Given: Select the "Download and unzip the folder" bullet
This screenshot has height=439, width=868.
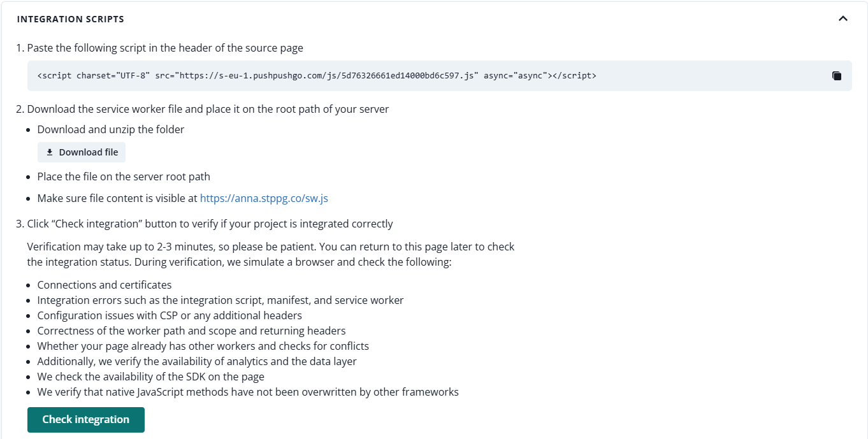Looking at the screenshot, I should point(111,129).
